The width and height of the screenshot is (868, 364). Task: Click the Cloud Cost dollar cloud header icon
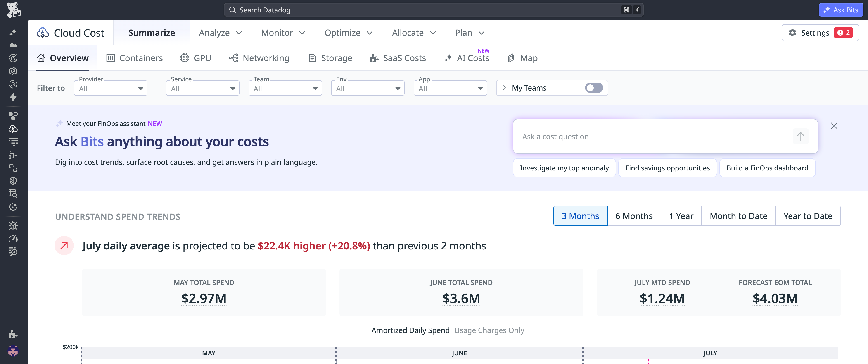[x=43, y=33]
